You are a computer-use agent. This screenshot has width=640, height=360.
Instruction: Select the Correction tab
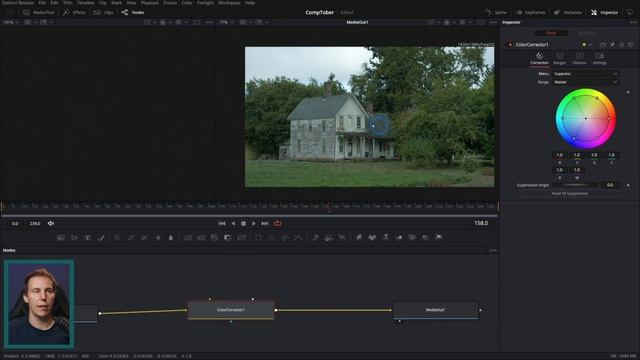(539, 58)
